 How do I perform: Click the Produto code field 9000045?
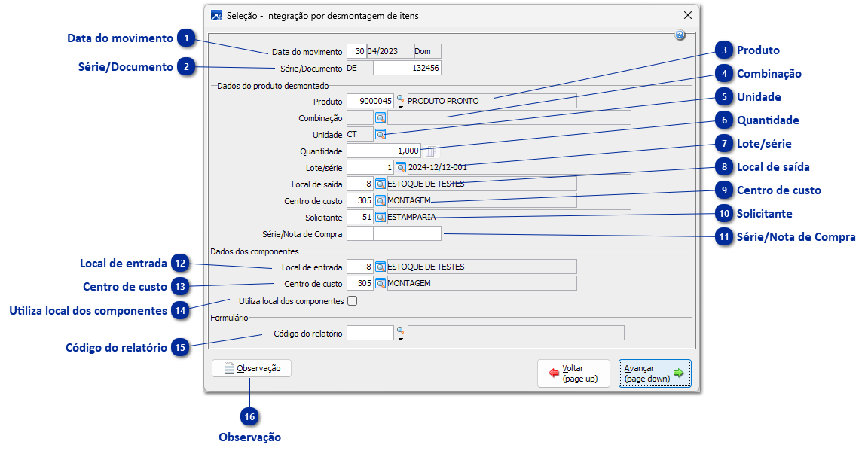click(x=371, y=101)
